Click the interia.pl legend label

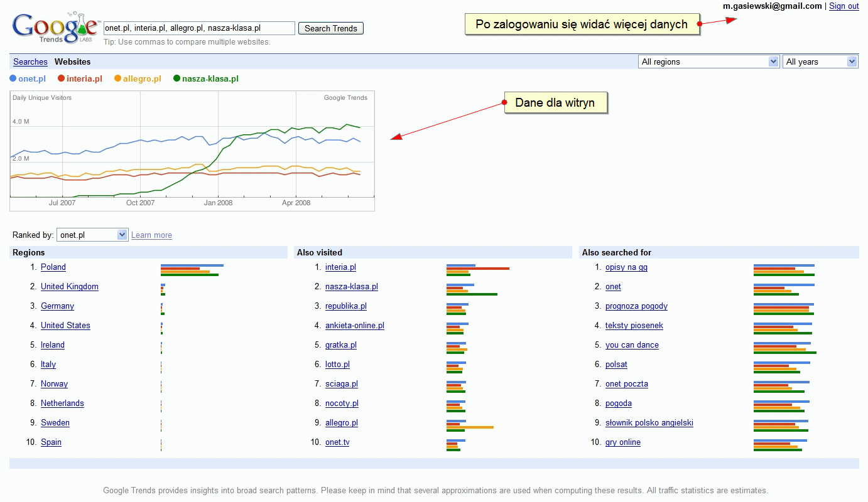click(84, 78)
